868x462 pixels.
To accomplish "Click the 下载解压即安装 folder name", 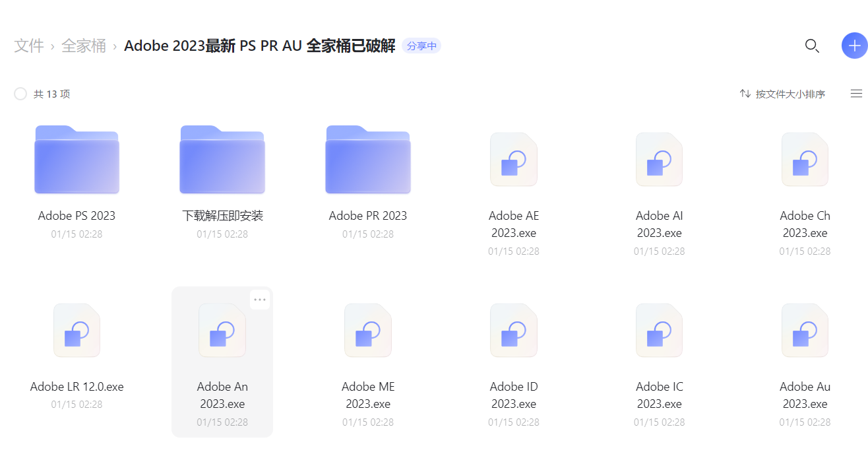I will [222, 216].
